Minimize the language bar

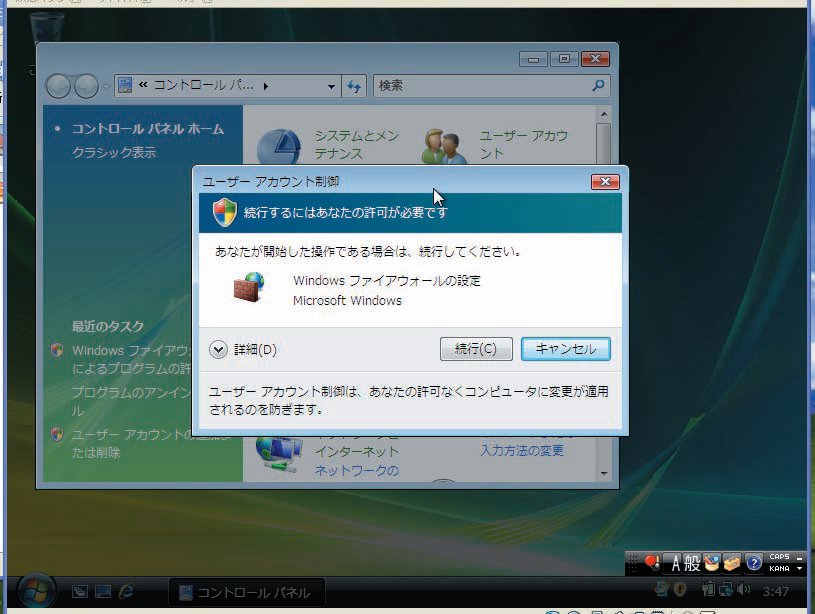coord(799,558)
